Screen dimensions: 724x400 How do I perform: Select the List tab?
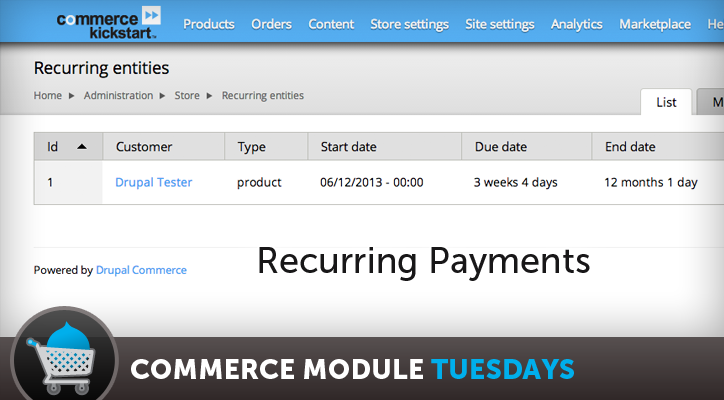(x=666, y=102)
